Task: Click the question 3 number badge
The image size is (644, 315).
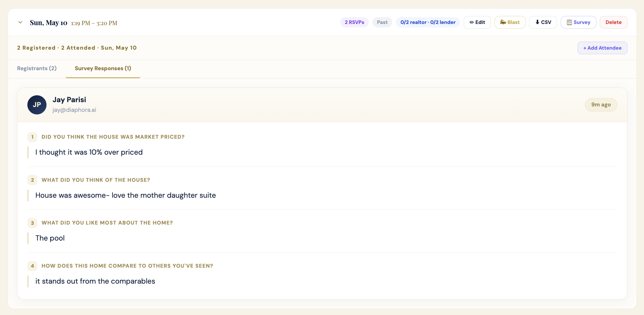Action: (x=32, y=223)
